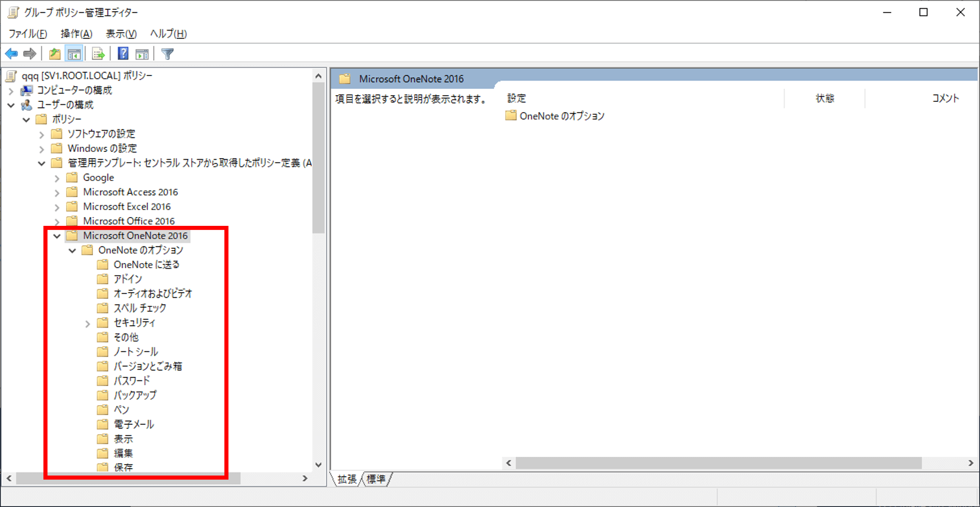Viewport: 980px width, 507px height.
Task: Click the OneNote のオプション folder icon in right pane
Action: [511, 115]
